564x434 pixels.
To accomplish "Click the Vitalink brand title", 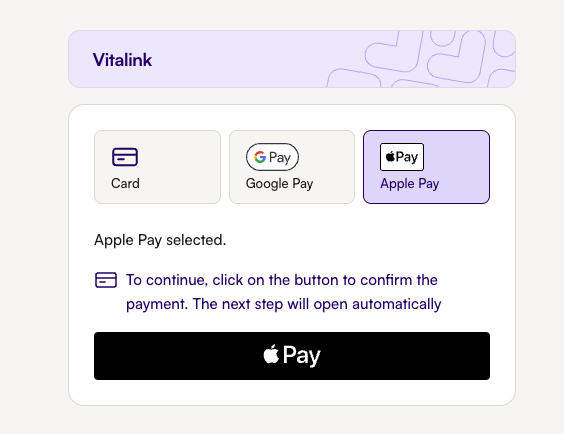I will 122,60.
